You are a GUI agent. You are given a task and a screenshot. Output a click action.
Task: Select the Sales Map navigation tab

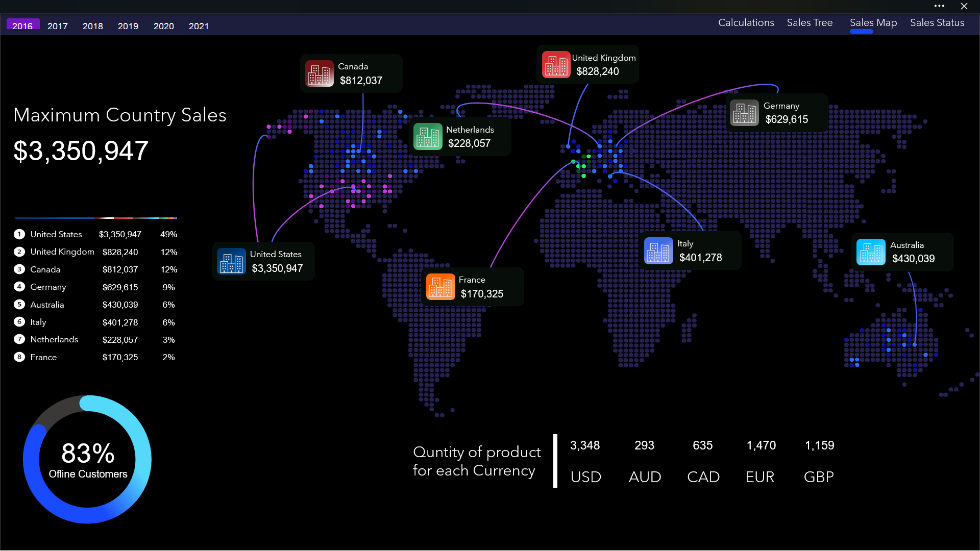(x=873, y=23)
